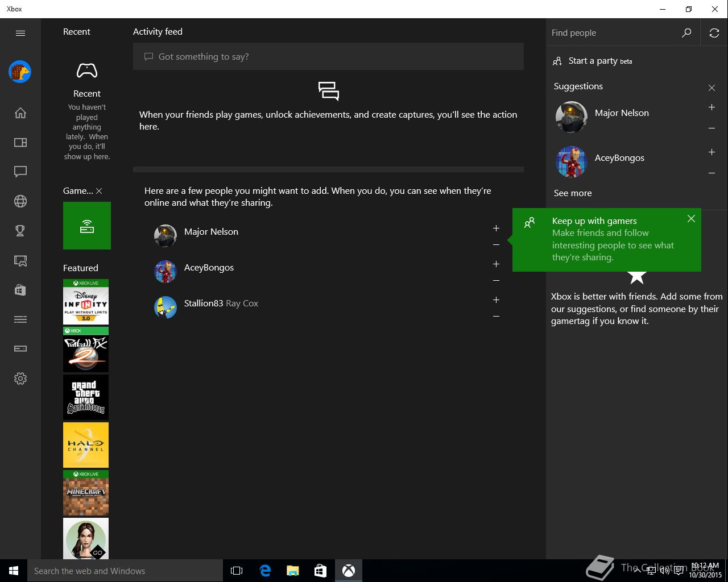Open Game DVR sidebar icon
Screen dimensions: 728x582
tap(20, 260)
